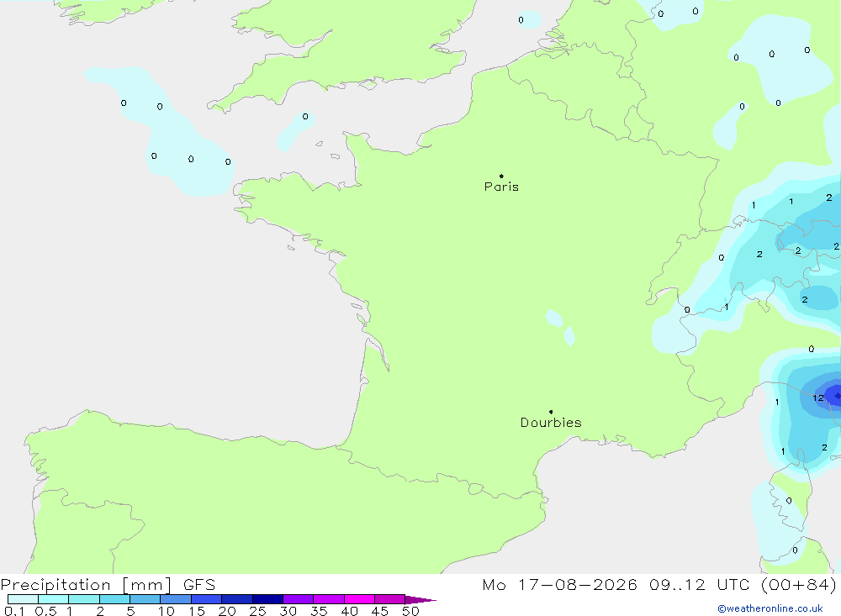
Task: Select the 45–50 mm legend color swatch
Action: [x=390, y=599]
